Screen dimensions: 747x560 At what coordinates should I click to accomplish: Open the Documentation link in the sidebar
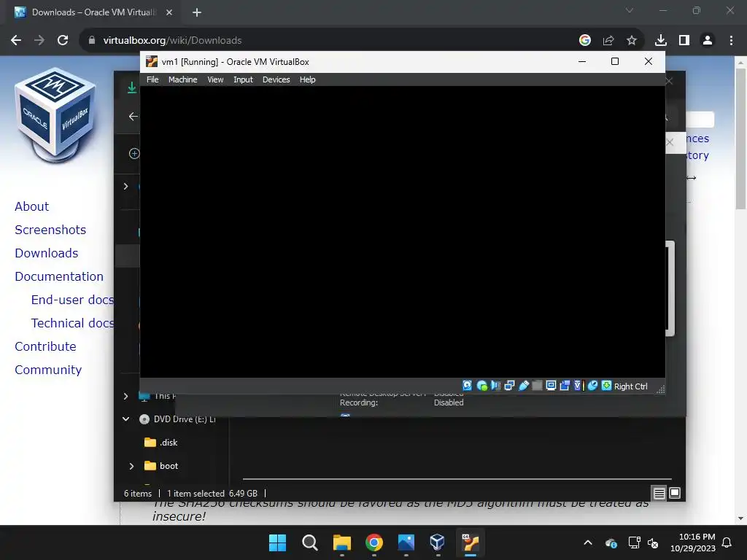[59, 276]
